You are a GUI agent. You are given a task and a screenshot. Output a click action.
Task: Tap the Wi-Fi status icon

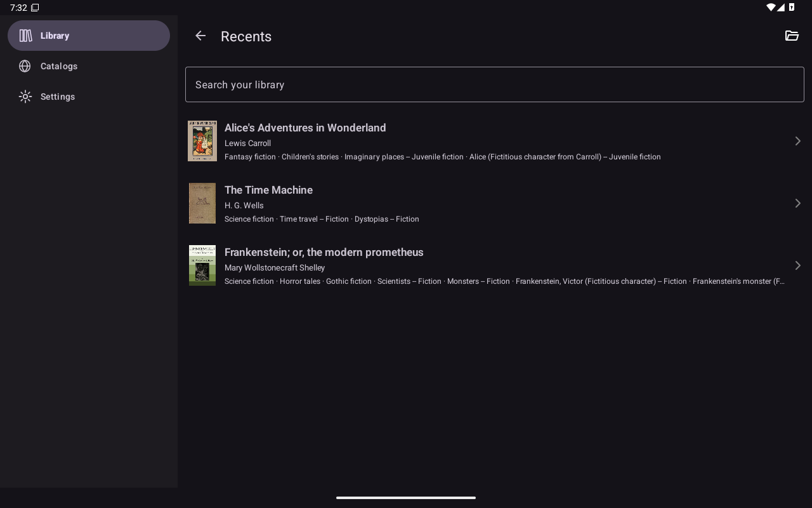tap(771, 8)
